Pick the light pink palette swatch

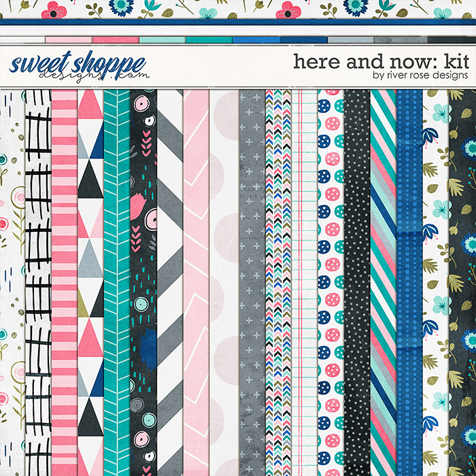coord(69,39)
